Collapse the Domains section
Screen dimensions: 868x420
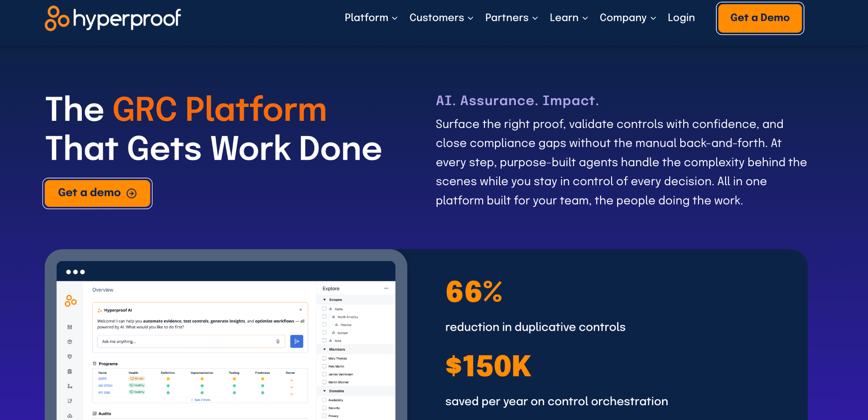(x=325, y=391)
